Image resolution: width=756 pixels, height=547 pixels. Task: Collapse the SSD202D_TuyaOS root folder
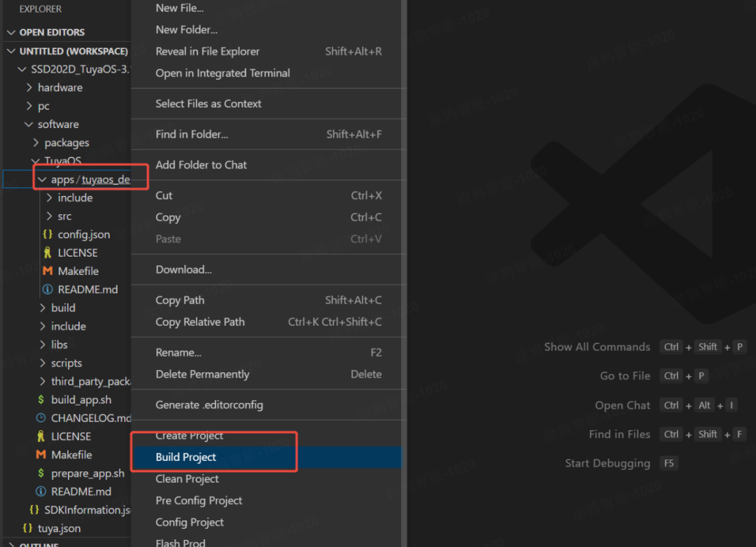22,69
